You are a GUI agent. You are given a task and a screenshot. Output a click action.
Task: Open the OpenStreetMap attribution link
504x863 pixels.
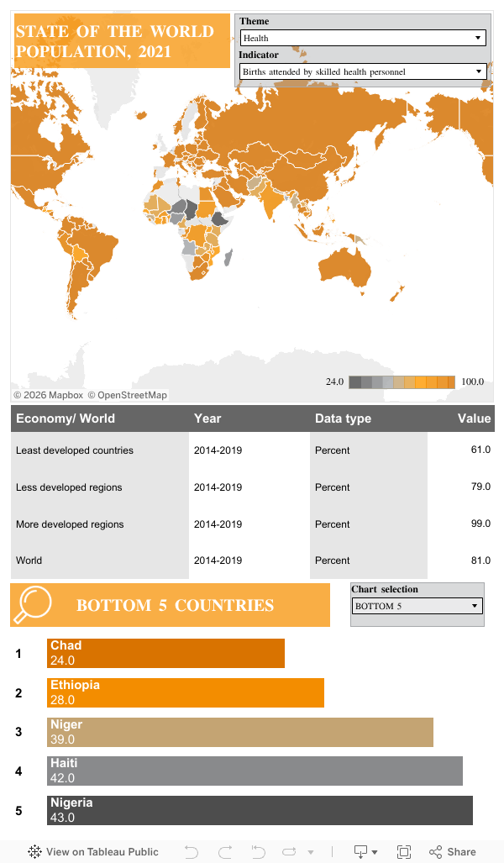128,395
